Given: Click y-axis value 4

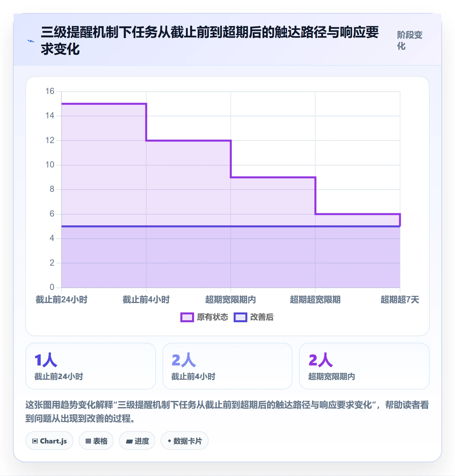Looking at the screenshot, I should pyautogui.click(x=52, y=238).
